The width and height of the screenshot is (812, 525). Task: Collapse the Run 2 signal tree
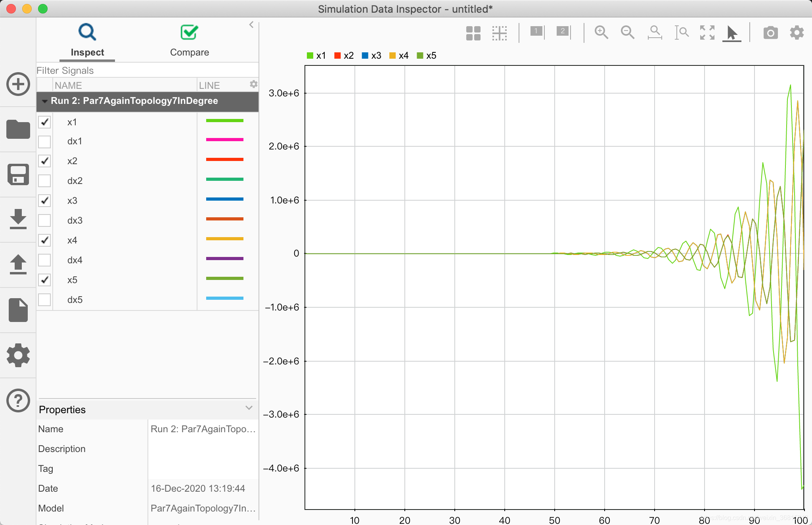(44, 101)
